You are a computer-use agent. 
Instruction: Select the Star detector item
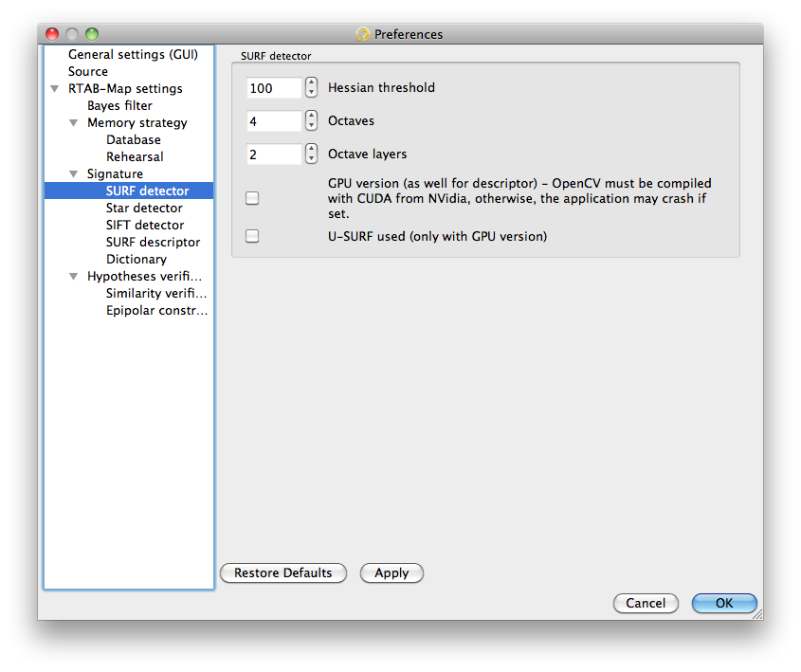(144, 208)
